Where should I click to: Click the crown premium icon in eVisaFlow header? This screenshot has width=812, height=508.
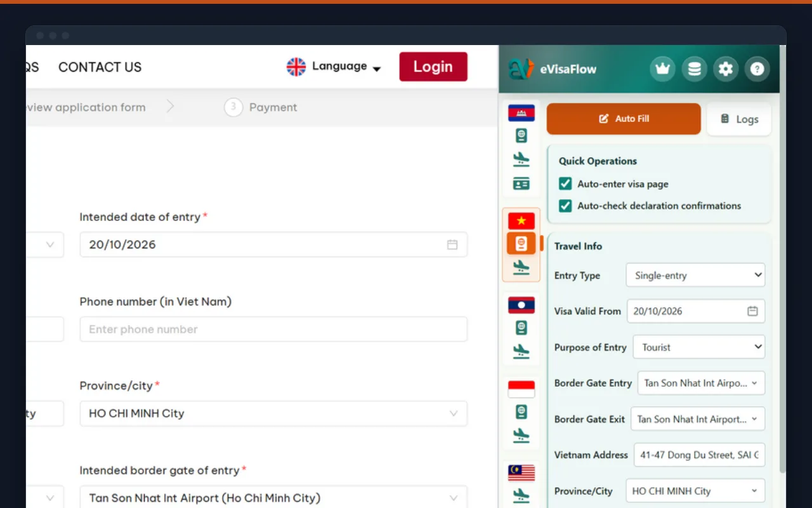pyautogui.click(x=662, y=69)
